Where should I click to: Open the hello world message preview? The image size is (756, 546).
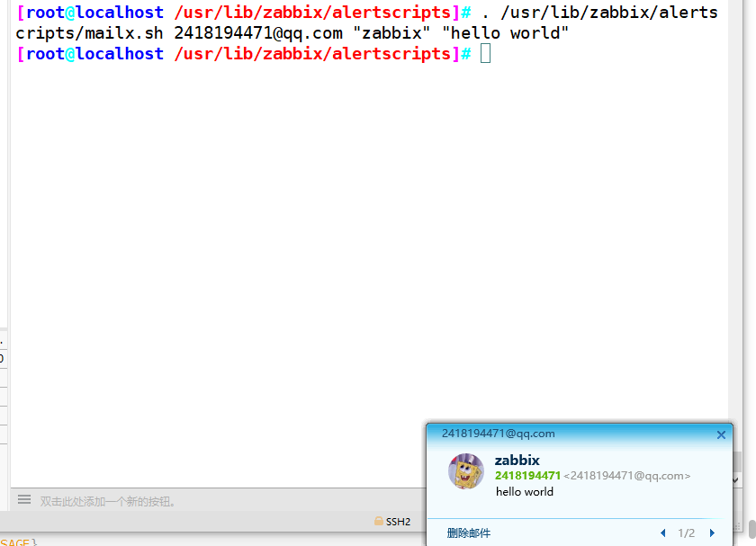click(x=525, y=491)
